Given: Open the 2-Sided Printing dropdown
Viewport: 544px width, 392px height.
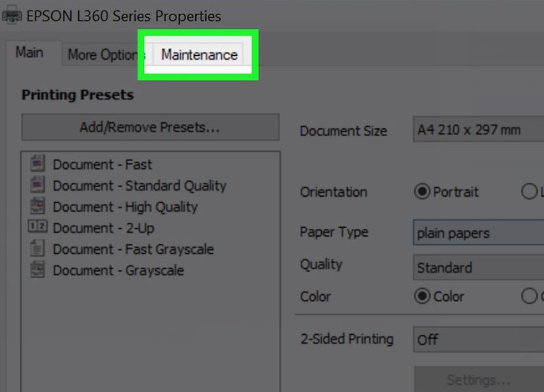Looking at the screenshot, I should pos(478,339).
